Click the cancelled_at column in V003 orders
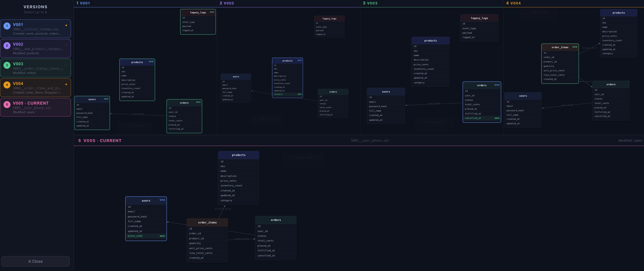The width and height of the screenshot is (644, 271). [x=482, y=118]
